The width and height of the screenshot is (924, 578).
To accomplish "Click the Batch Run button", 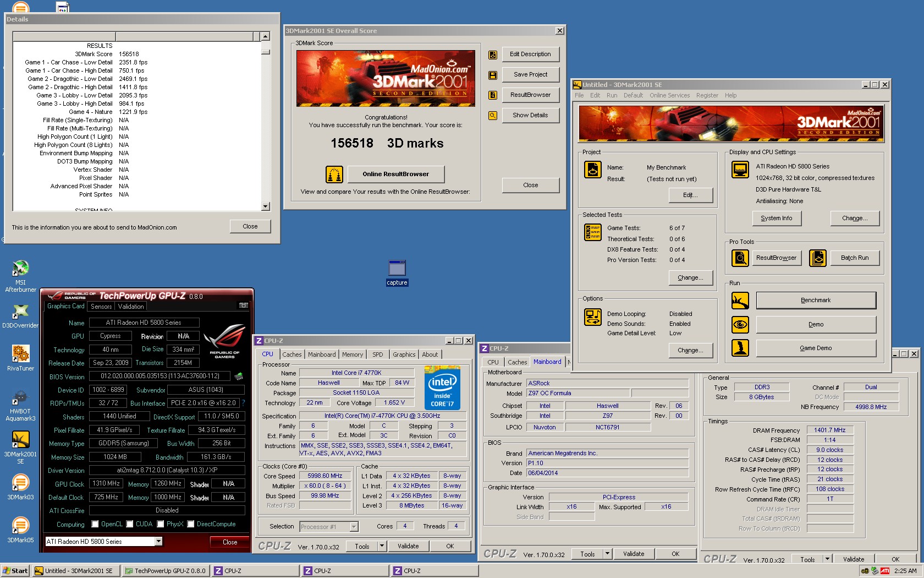I will tap(855, 258).
